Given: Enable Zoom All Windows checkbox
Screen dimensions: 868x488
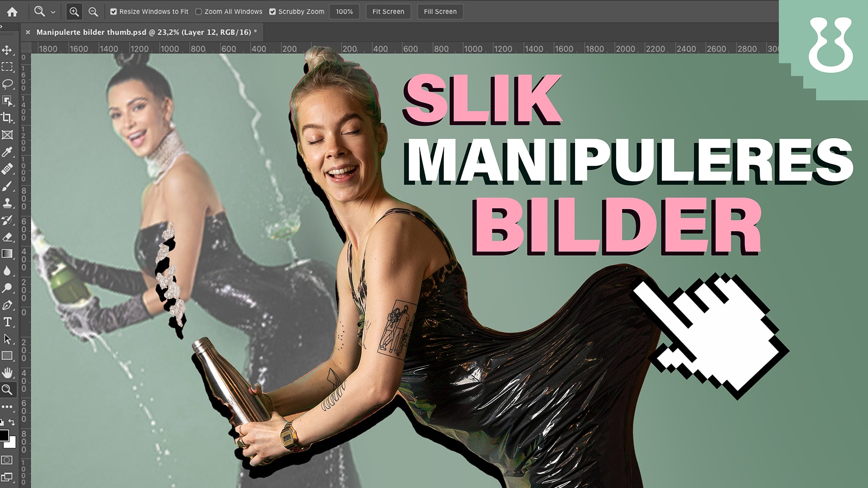Looking at the screenshot, I should pos(198,12).
